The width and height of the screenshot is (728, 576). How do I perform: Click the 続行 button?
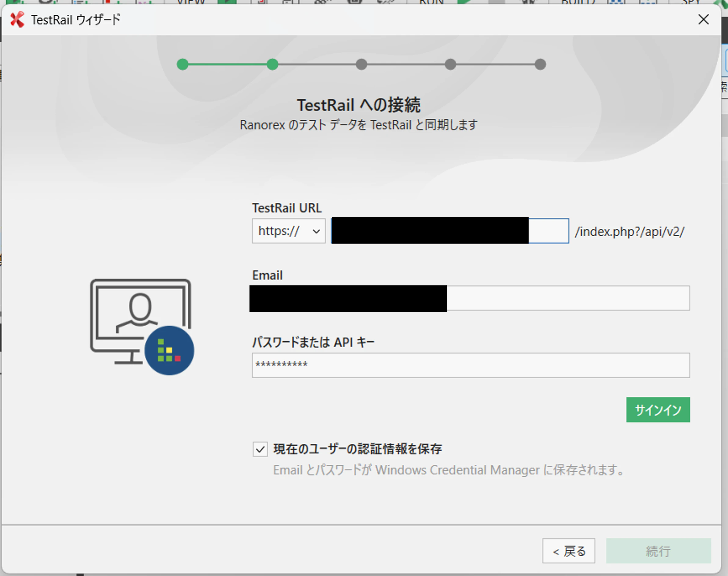pyautogui.click(x=658, y=551)
